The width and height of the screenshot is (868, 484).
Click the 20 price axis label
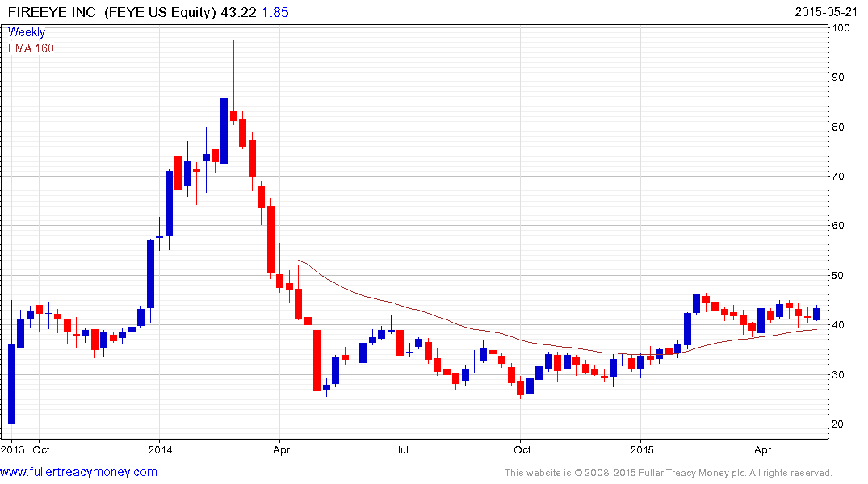point(838,423)
